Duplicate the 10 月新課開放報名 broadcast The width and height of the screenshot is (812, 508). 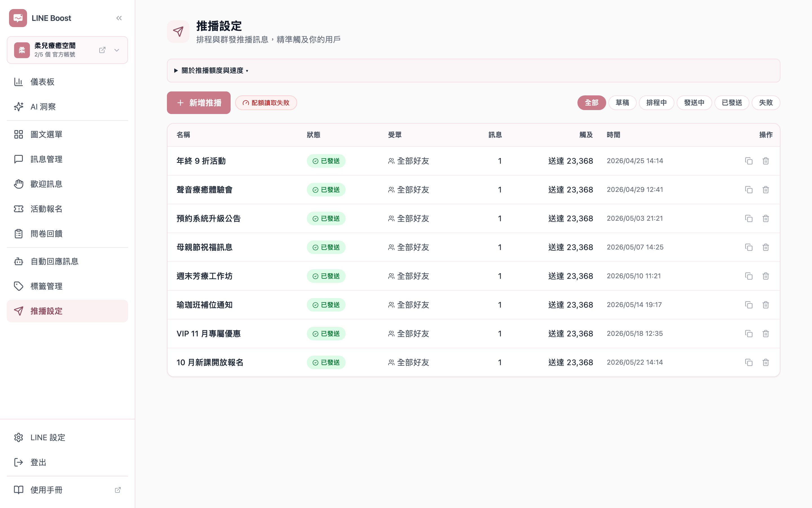click(749, 363)
